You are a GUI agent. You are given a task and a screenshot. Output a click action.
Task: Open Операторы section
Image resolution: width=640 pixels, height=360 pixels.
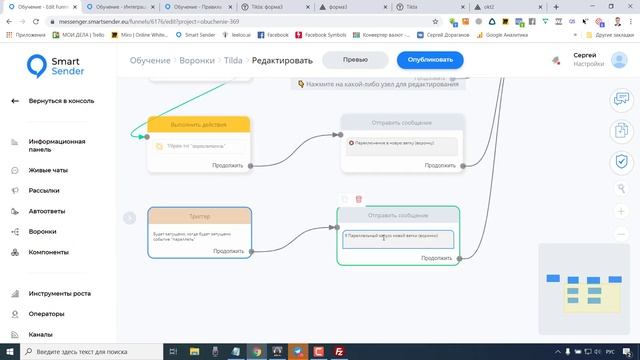[x=47, y=314]
